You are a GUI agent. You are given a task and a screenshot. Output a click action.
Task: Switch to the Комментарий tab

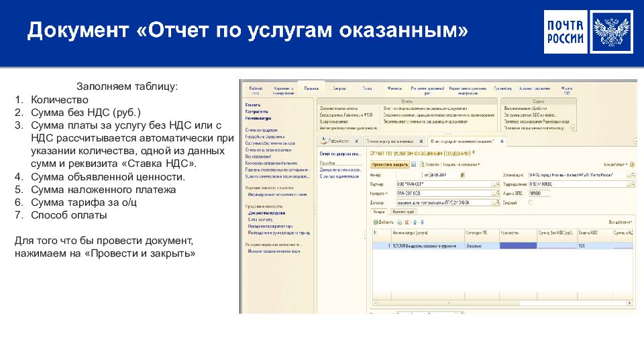[403, 212]
